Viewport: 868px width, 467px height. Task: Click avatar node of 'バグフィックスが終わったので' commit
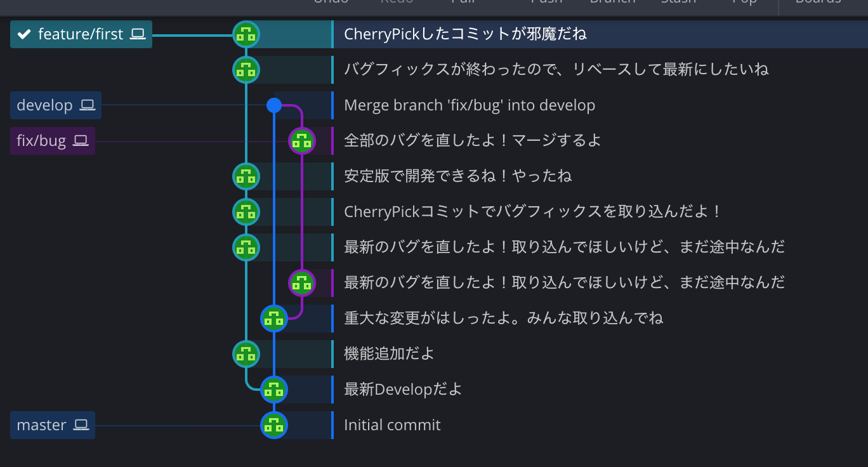[x=246, y=70]
